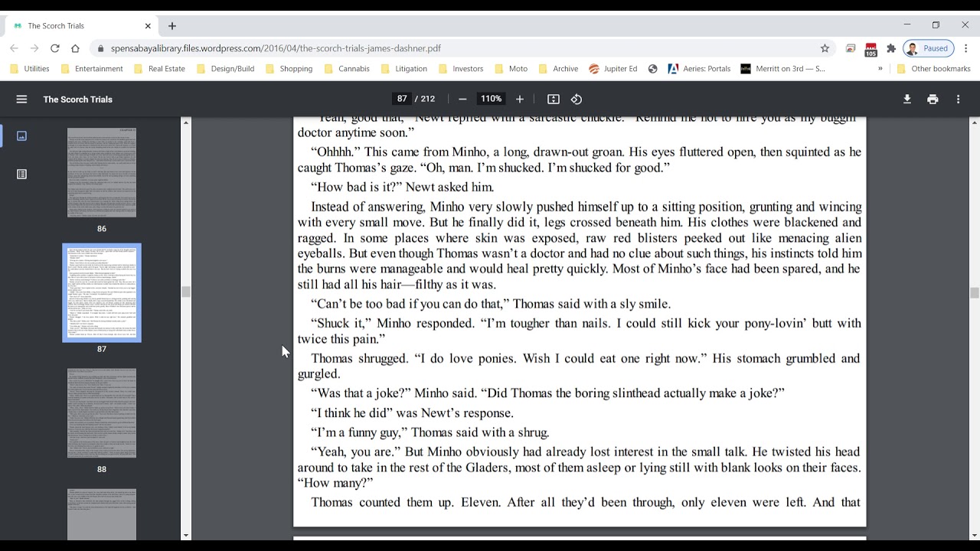The height and width of the screenshot is (551, 980).
Task: Open the Aeries: Portals bookmark
Action: tap(700, 69)
